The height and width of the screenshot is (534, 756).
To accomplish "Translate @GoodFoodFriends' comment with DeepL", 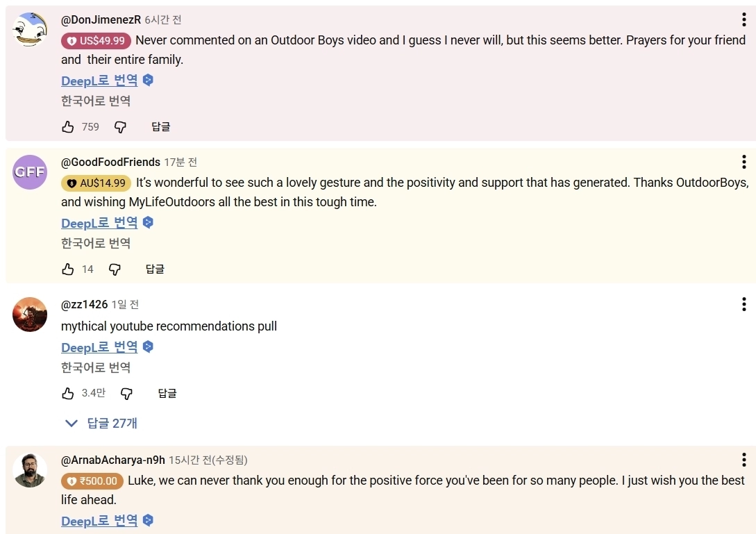I will pos(99,222).
